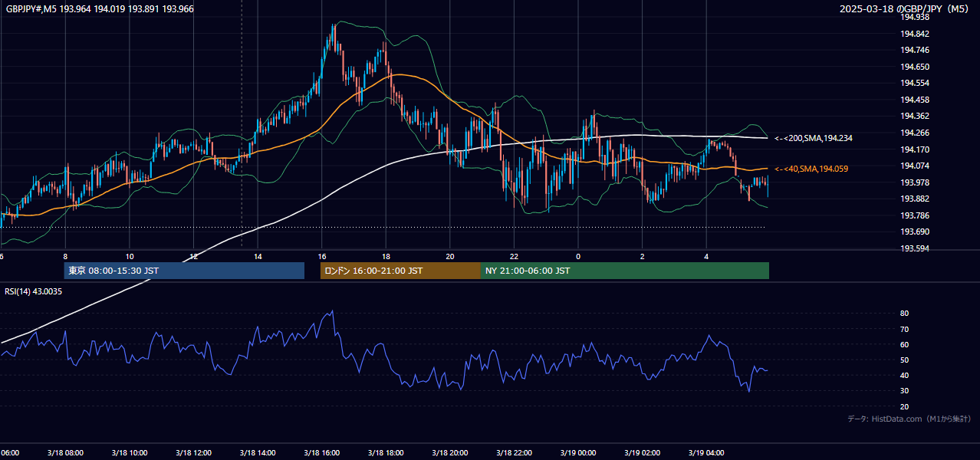Click the 40 SMA 194.059 label
This screenshot has width=980, height=460.
(811, 169)
